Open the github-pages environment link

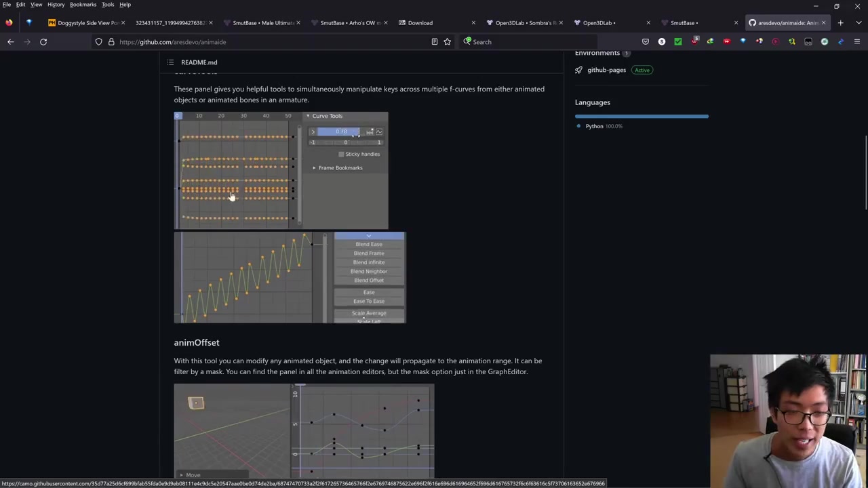click(606, 70)
